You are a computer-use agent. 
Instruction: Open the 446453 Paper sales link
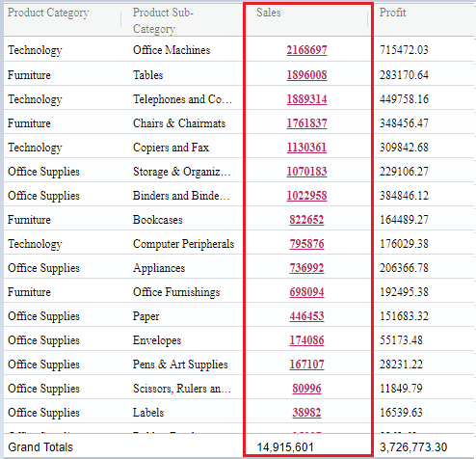tap(306, 316)
